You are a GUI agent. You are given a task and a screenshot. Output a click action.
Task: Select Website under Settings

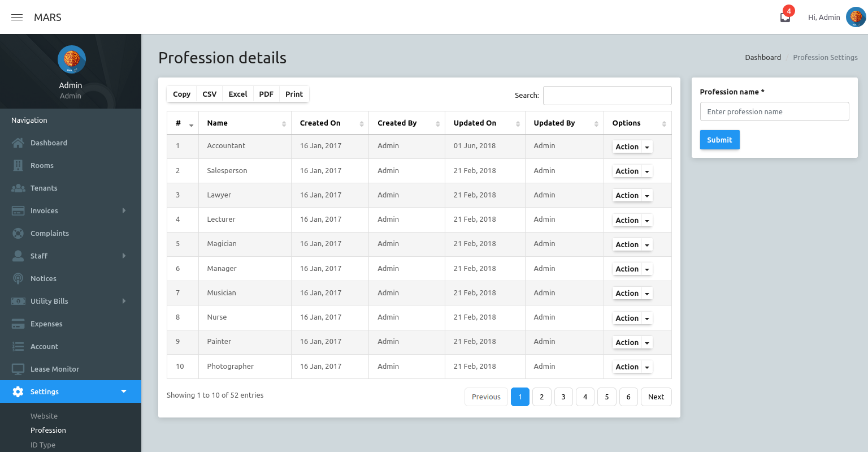(x=43, y=416)
